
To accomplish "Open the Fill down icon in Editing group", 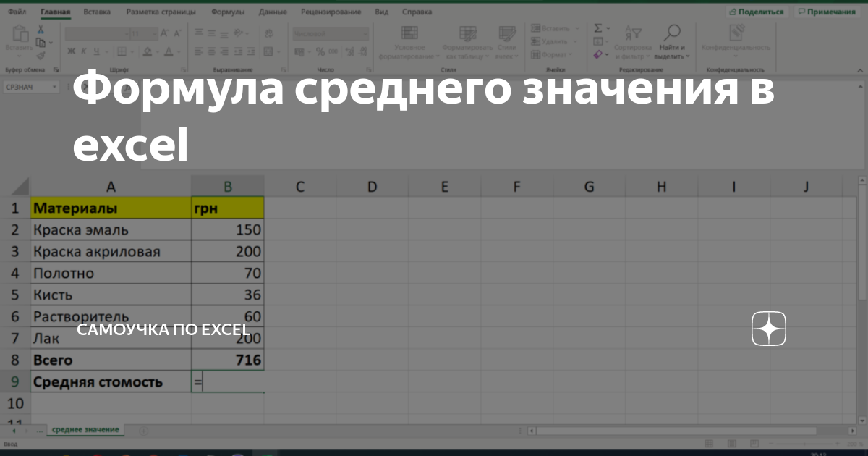I will point(598,41).
